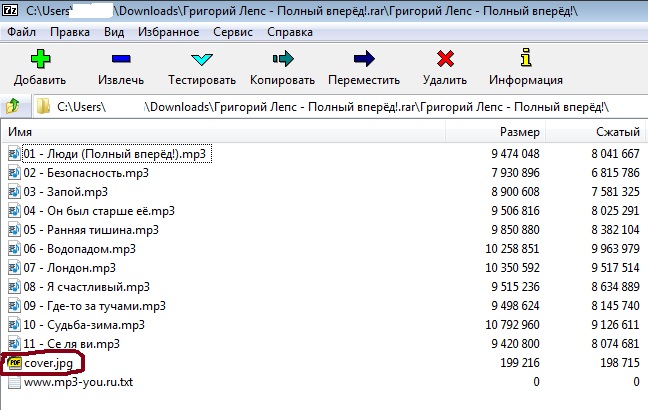The height and width of the screenshot is (410, 648).
Task: Select the cover.jpg file
Action: [47, 363]
